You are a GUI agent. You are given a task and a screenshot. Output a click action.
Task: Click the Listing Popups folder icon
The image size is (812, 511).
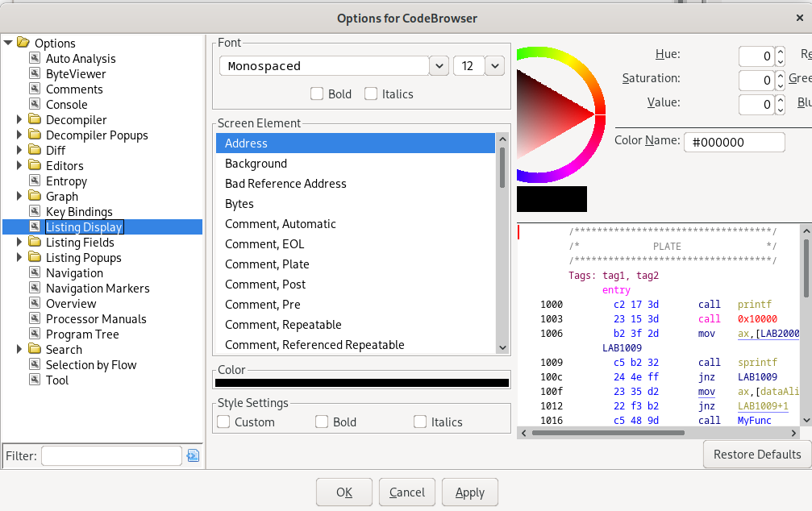click(x=35, y=257)
